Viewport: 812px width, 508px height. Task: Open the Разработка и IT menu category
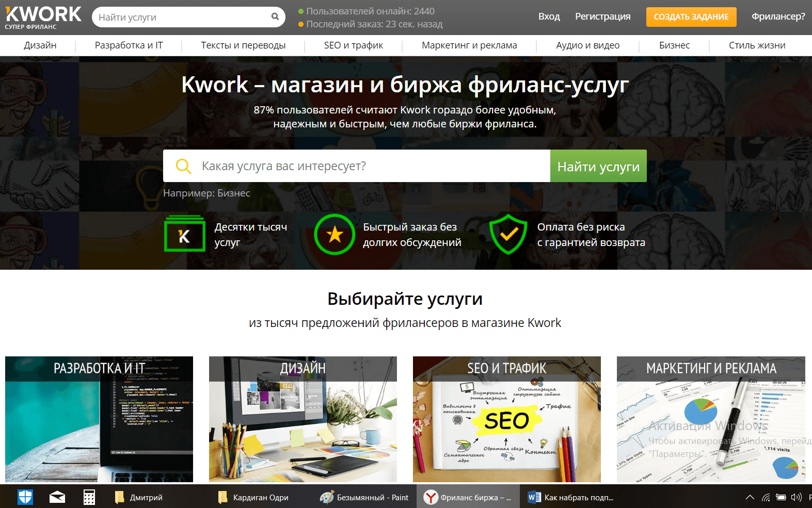click(129, 45)
